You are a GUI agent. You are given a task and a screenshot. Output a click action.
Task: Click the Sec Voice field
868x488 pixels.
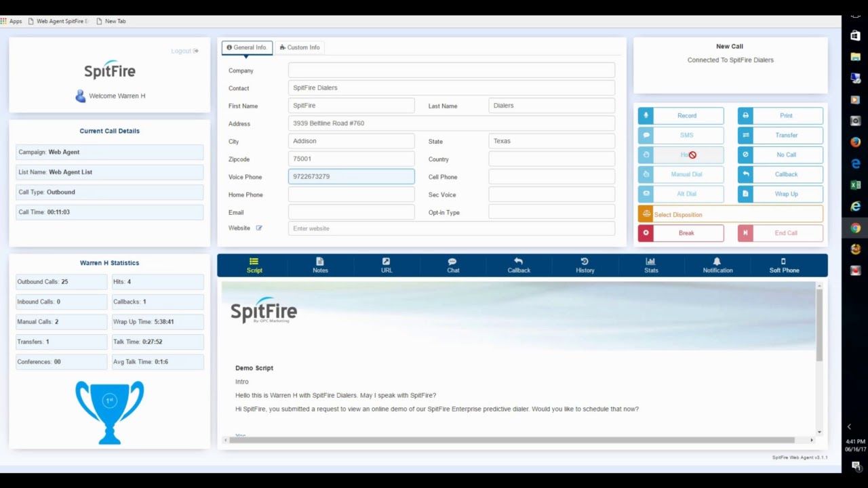coord(551,195)
